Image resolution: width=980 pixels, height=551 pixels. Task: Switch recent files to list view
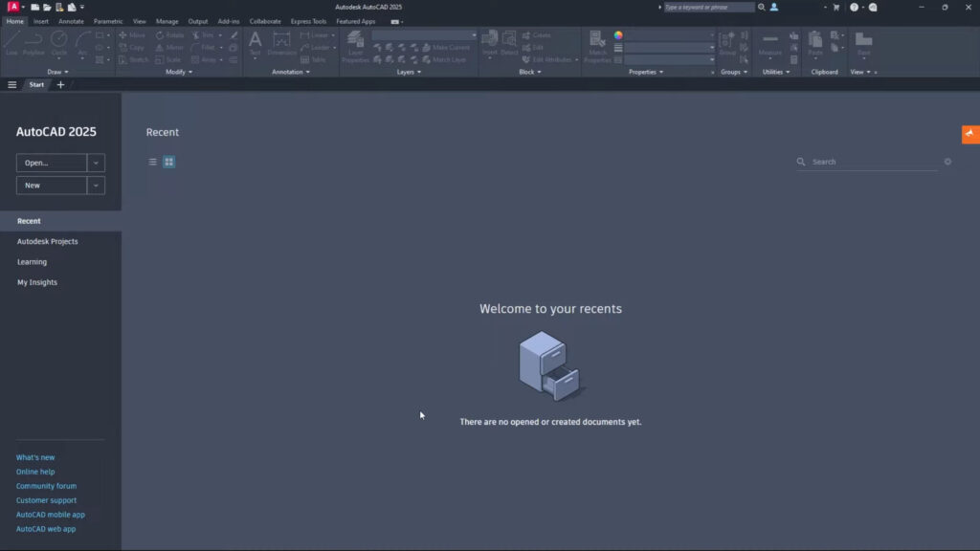pos(152,162)
